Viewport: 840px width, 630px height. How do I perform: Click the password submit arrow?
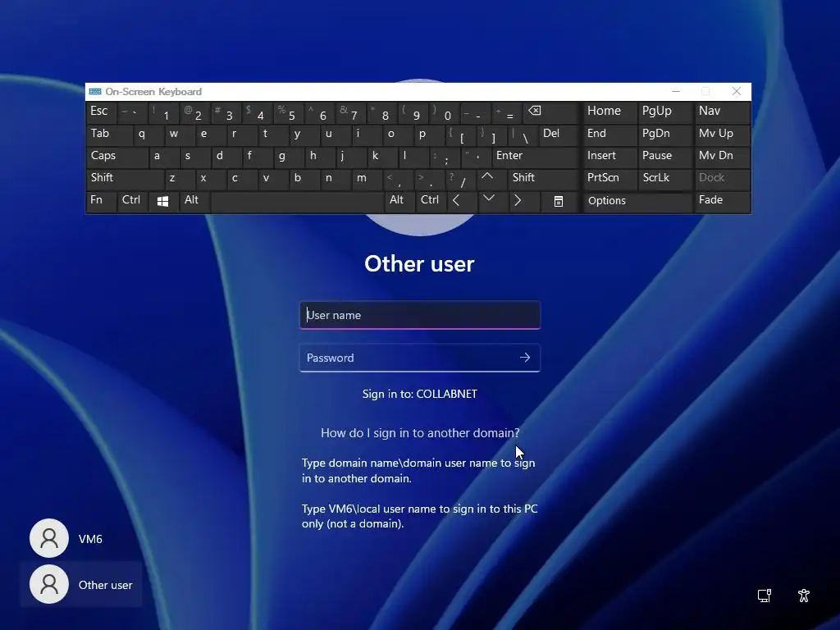pos(525,358)
